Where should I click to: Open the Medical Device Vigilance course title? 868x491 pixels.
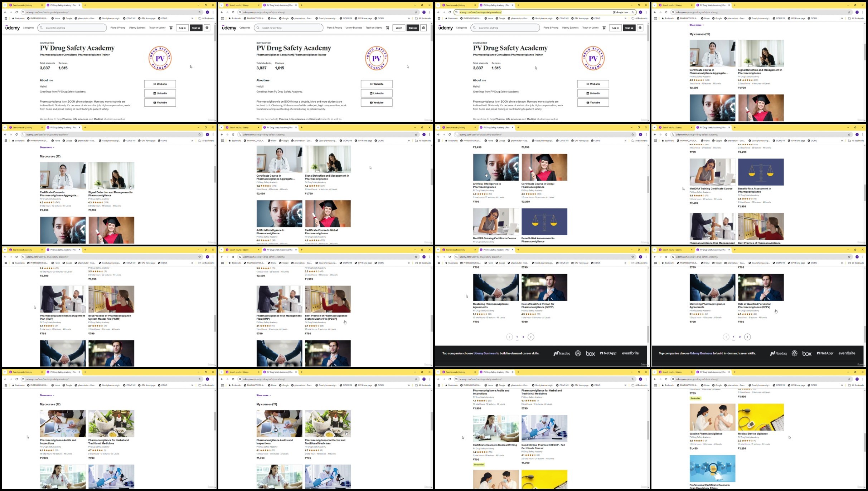[x=753, y=434]
